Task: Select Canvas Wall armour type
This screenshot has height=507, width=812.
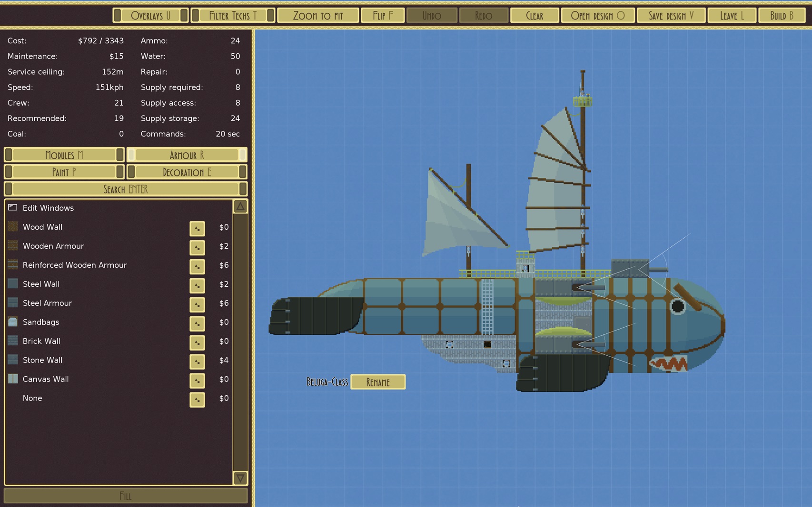Action: coord(119,379)
